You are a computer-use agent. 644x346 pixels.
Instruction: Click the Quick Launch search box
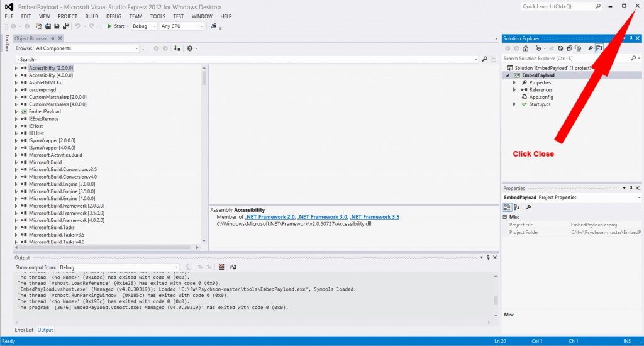(561, 6)
